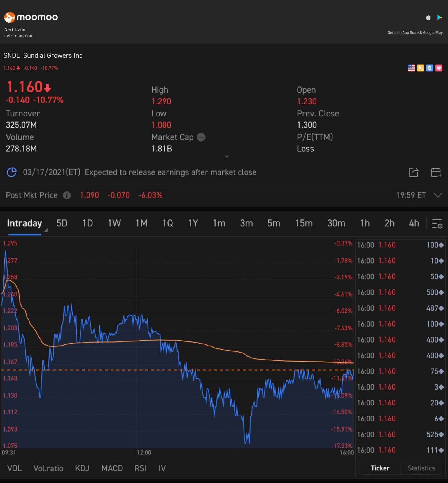The height and width of the screenshot is (483, 448).
Task: Click the 1.080 low price
Action: (161, 125)
